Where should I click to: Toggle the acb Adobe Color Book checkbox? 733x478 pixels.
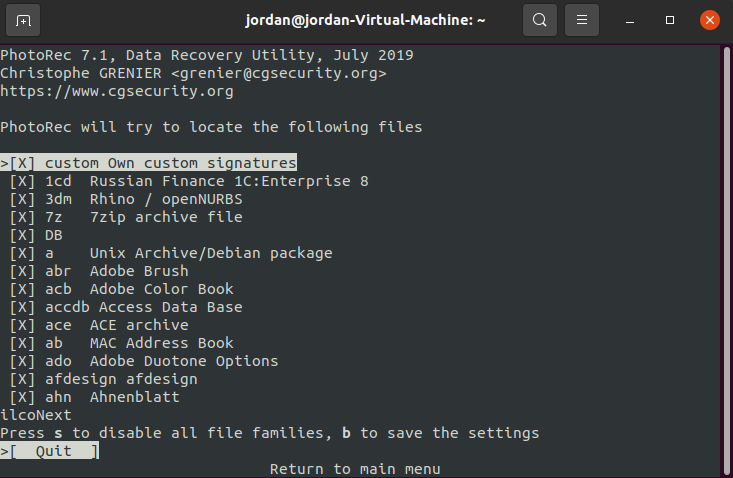pos(22,289)
